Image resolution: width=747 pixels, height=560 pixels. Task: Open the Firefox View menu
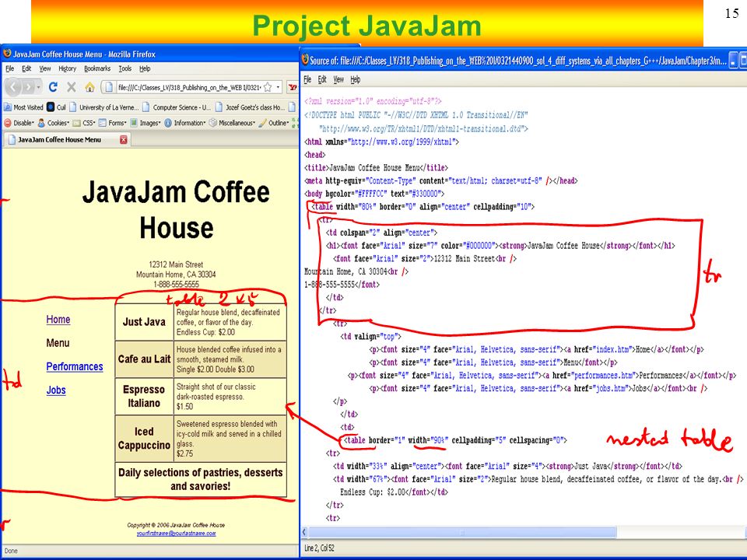pyautogui.click(x=45, y=68)
